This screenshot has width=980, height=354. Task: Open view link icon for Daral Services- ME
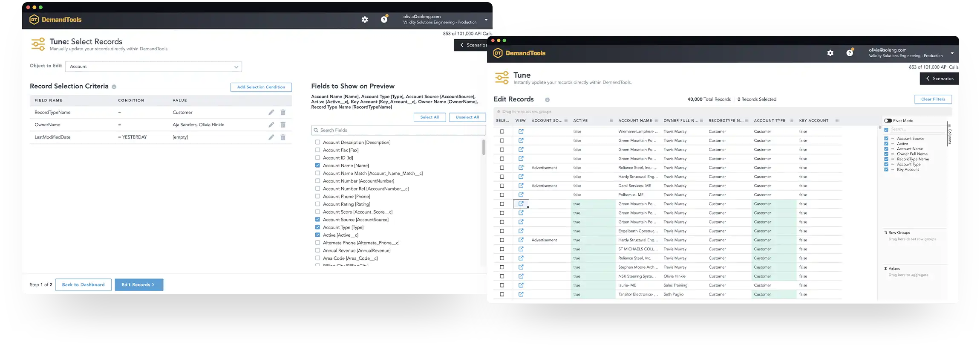pos(521,186)
